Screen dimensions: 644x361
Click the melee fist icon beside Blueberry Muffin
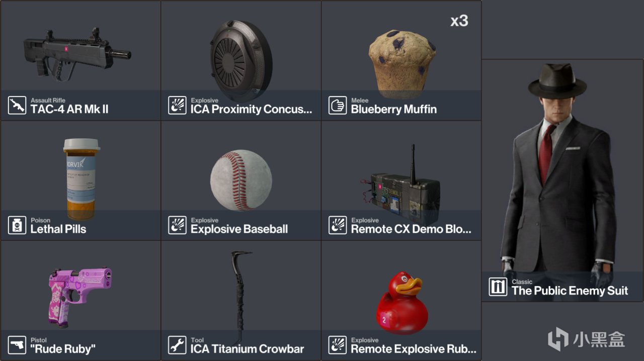click(x=338, y=105)
